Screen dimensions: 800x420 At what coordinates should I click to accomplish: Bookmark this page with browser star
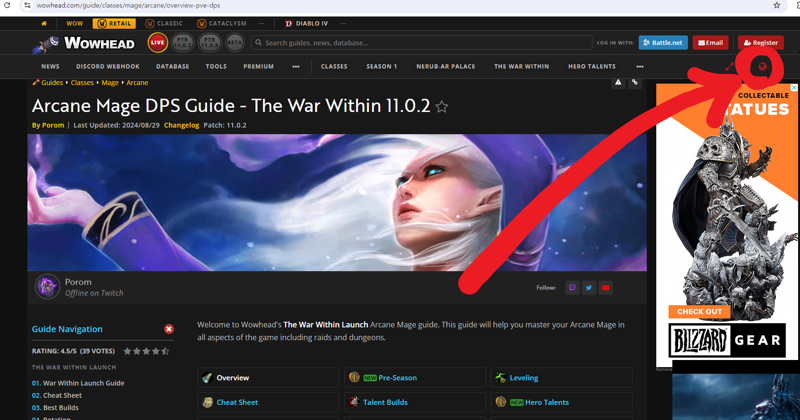pos(777,5)
